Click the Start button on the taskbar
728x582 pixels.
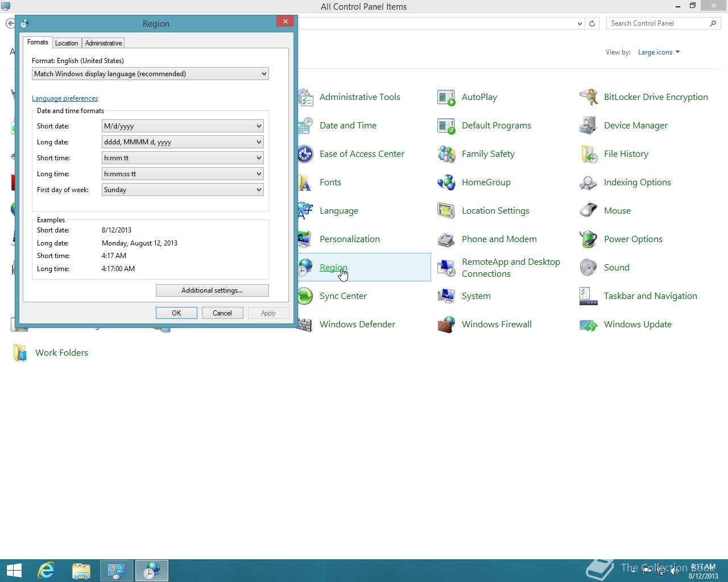pos(14,570)
